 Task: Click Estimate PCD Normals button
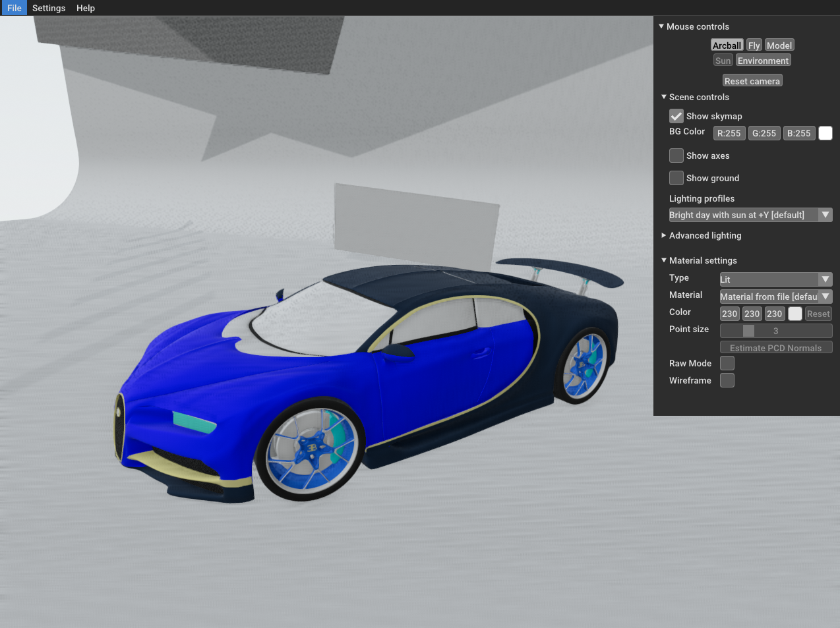coord(776,347)
